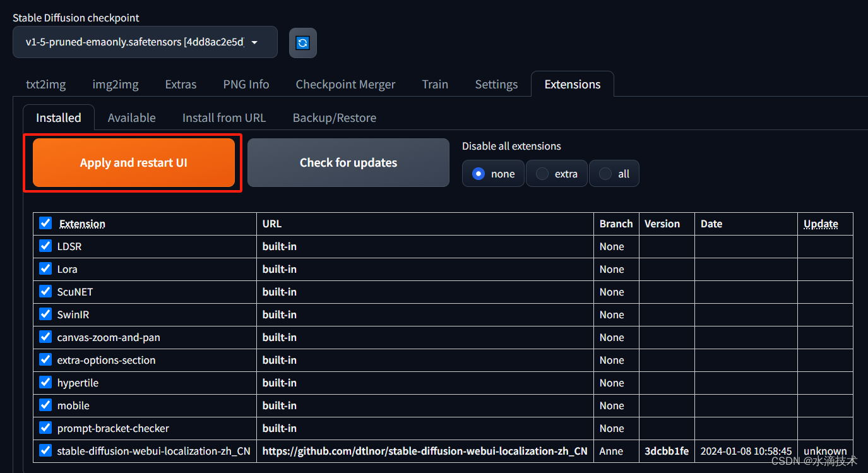Toggle the mobile extension checkbox

pyautogui.click(x=45, y=405)
